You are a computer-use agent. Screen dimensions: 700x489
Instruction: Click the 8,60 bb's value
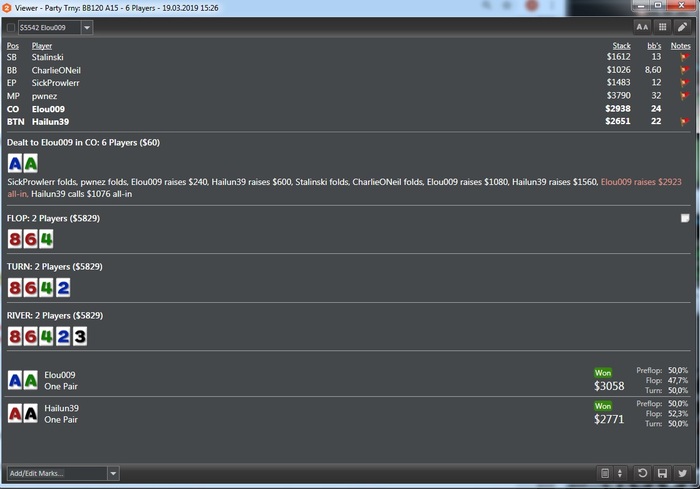point(653,70)
